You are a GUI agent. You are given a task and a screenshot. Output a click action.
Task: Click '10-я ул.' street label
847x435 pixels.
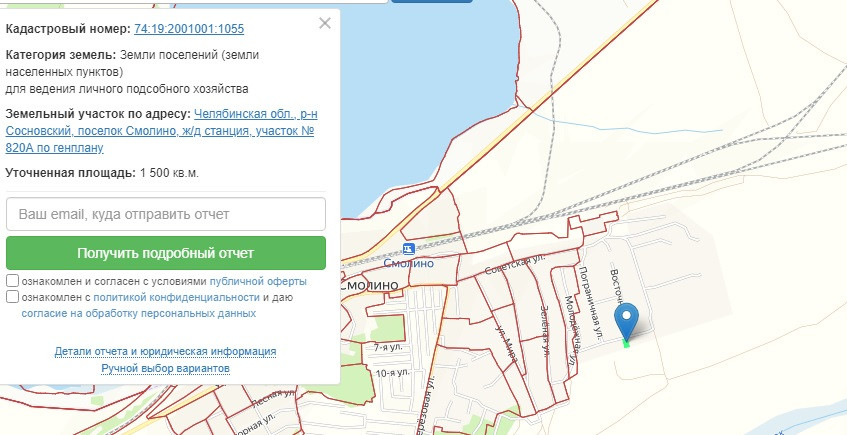tap(392, 373)
